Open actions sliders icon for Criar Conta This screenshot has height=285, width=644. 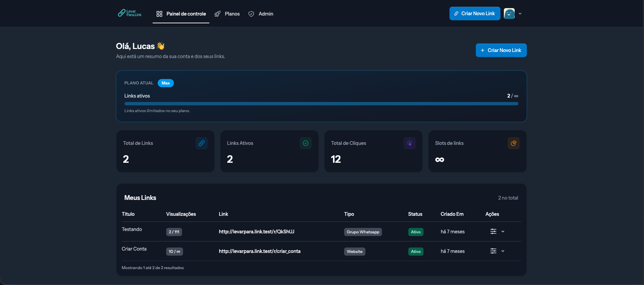(493, 251)
